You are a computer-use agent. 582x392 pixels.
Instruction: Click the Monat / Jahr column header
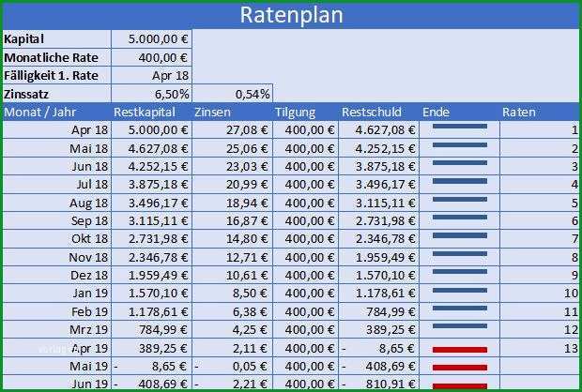coord(56,112)
